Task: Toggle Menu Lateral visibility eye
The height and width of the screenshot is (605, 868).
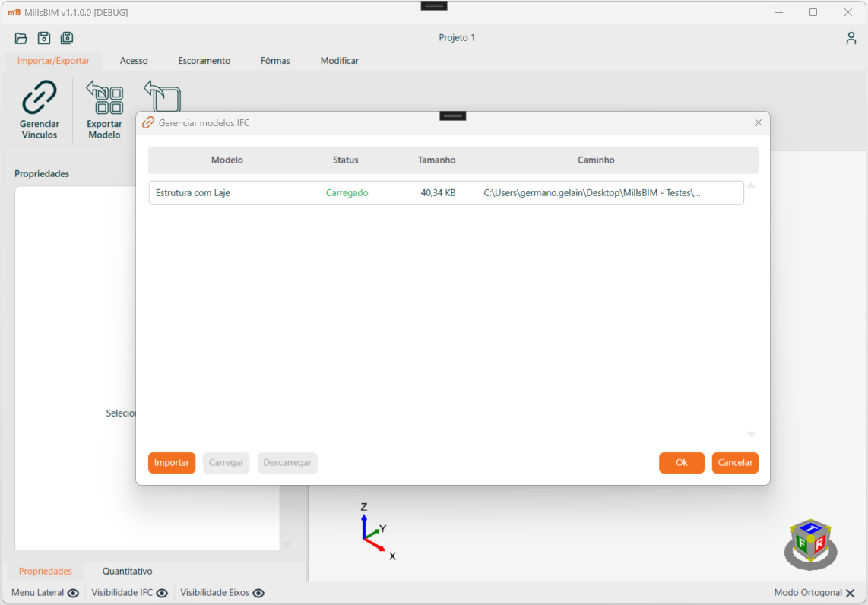Action: click(x=73, y=593)
